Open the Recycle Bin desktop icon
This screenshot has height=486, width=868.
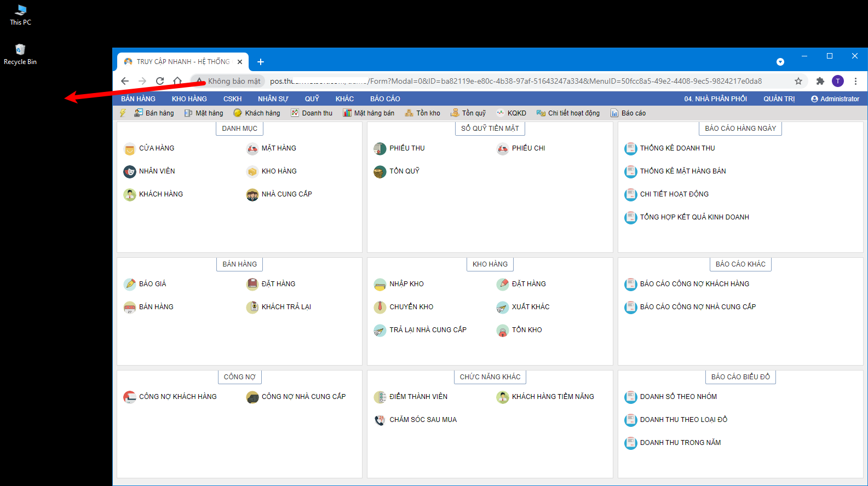tap(20, 55)
